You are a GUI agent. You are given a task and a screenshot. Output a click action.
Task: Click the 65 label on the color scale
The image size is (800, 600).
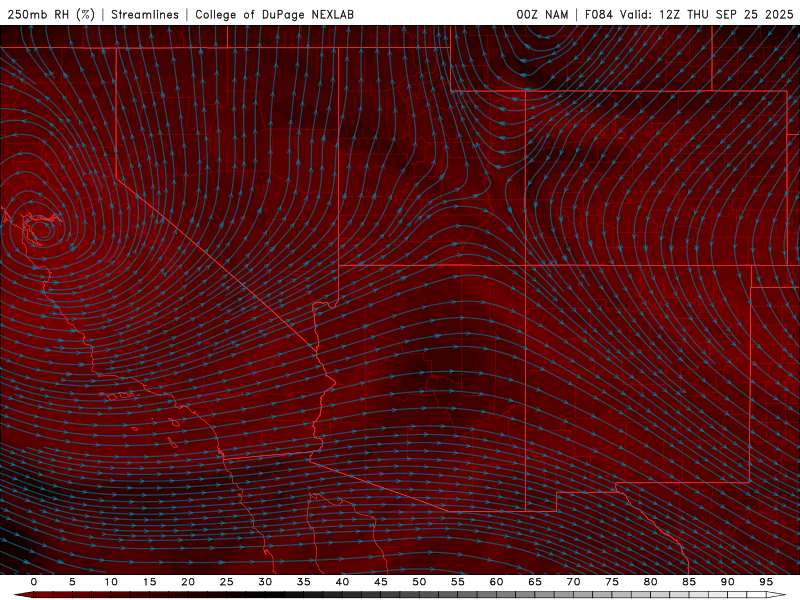click(x=535, y=582)
